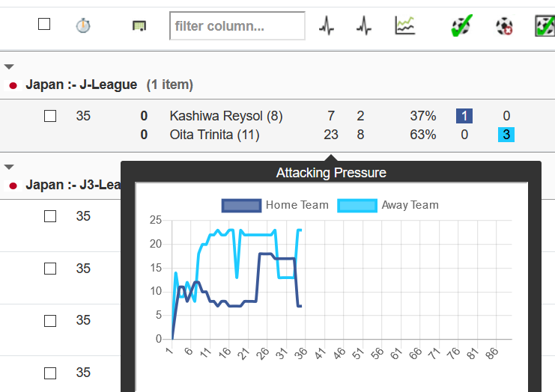Viewport: 555px width, 392px height.
Task: Click the football with red cross icon
Action: pos(504,26)
